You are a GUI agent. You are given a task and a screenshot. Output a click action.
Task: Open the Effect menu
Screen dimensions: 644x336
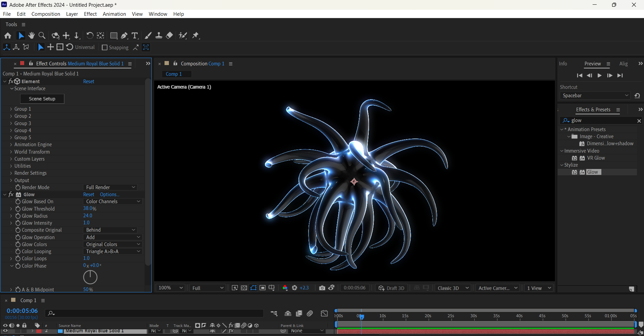point(90,14)
